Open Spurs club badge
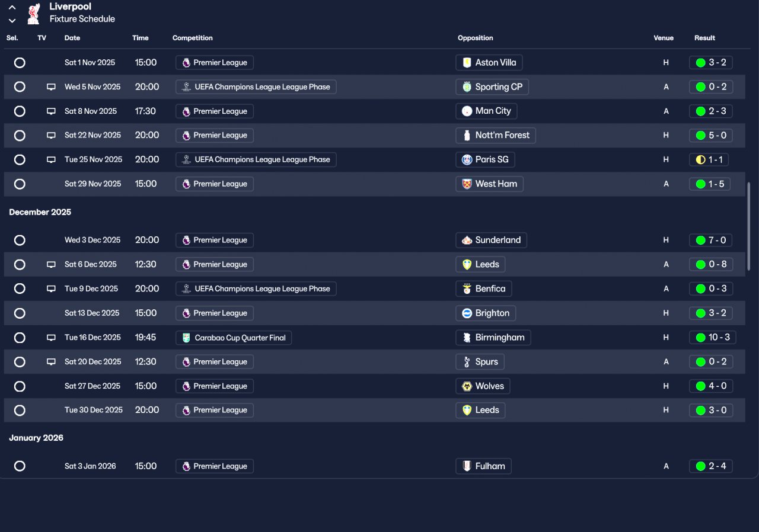This screenshot has width=759, height=532. tap(467, 362)
